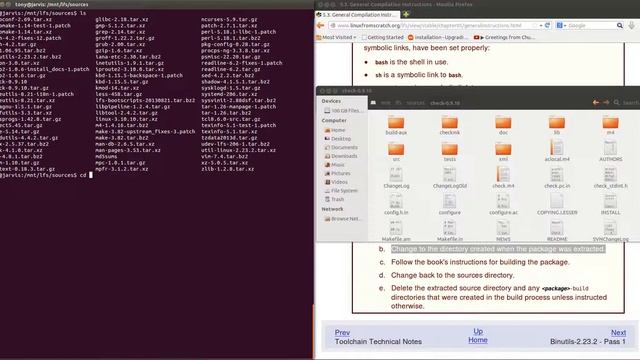The height and width of the screenshot is (360, 640).
Task: Expand the Most Visited bookmarks menu
Action: point(336,37)
